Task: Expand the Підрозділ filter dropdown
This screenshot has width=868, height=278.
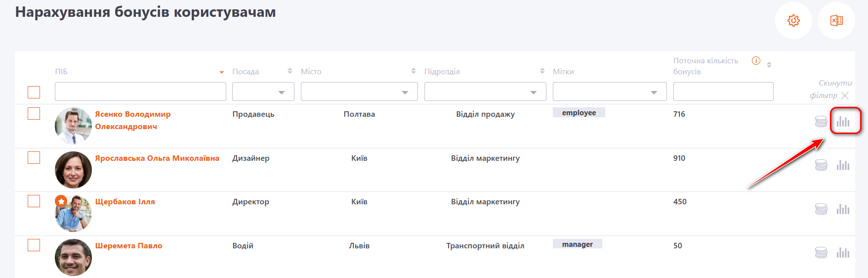Action: [485, 92]
